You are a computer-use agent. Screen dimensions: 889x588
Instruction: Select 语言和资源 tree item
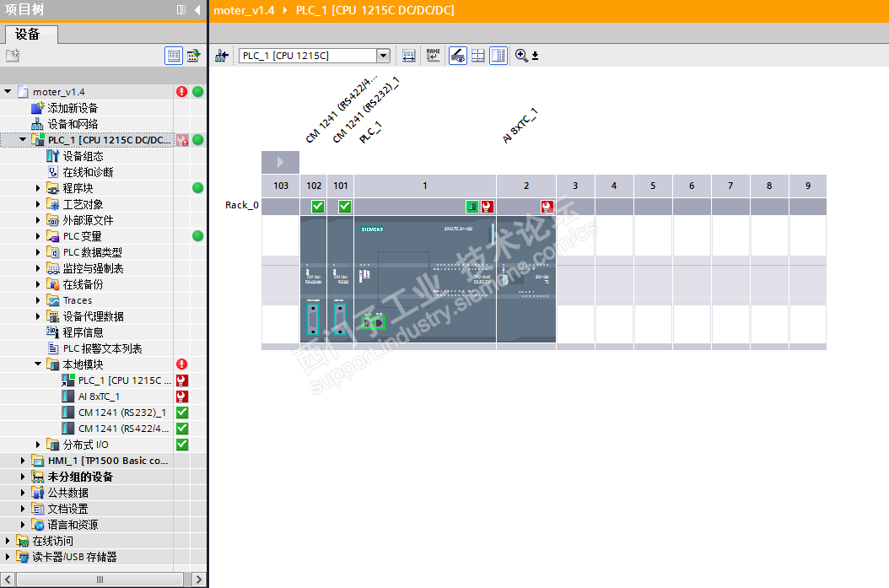(73, 525)
